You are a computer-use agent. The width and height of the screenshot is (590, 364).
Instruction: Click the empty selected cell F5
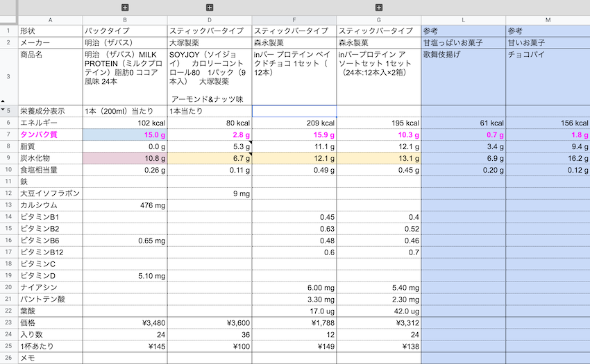[x=294, y=112]
